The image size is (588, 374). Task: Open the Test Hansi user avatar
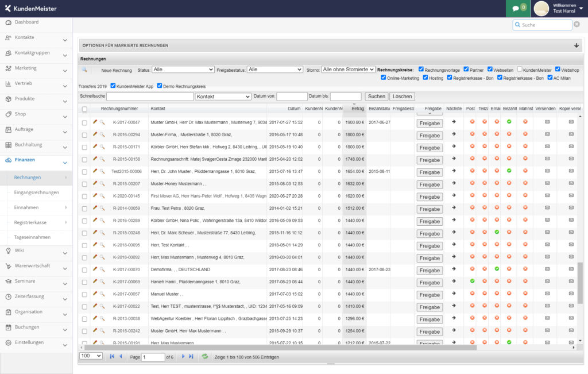pyautogui.click(x=541, y=8)
